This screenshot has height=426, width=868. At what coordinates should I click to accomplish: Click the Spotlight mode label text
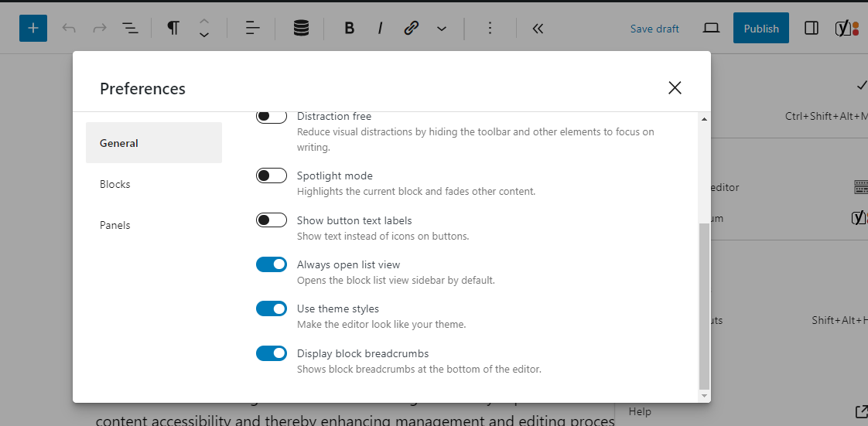[x=335, y=176]
